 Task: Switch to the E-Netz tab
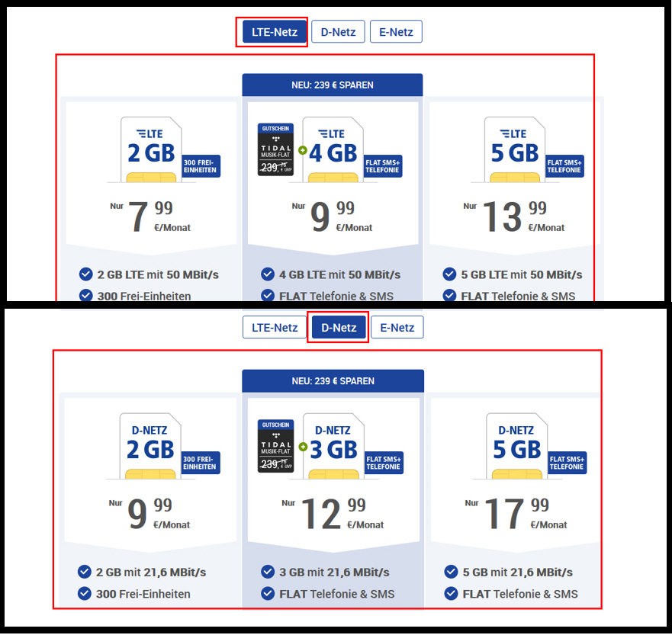(x=396, y=31)
